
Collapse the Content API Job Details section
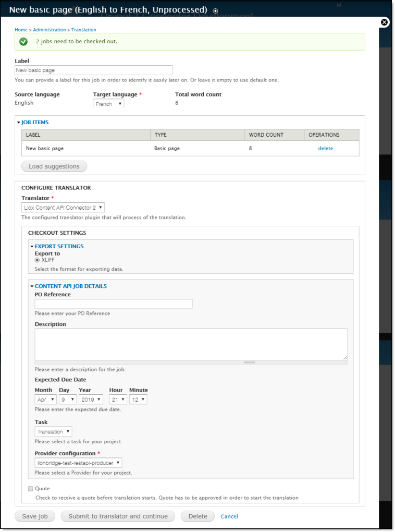pyautogui.click(x=70, y=286)
